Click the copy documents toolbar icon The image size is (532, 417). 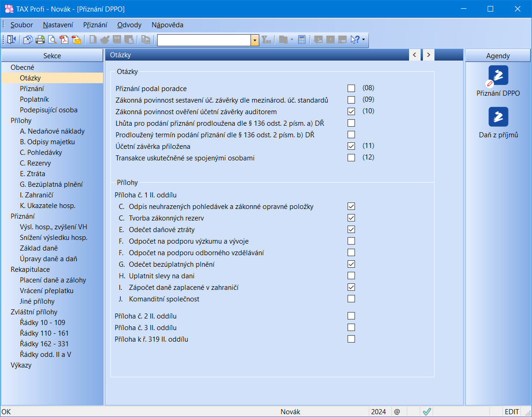point(28,40)
